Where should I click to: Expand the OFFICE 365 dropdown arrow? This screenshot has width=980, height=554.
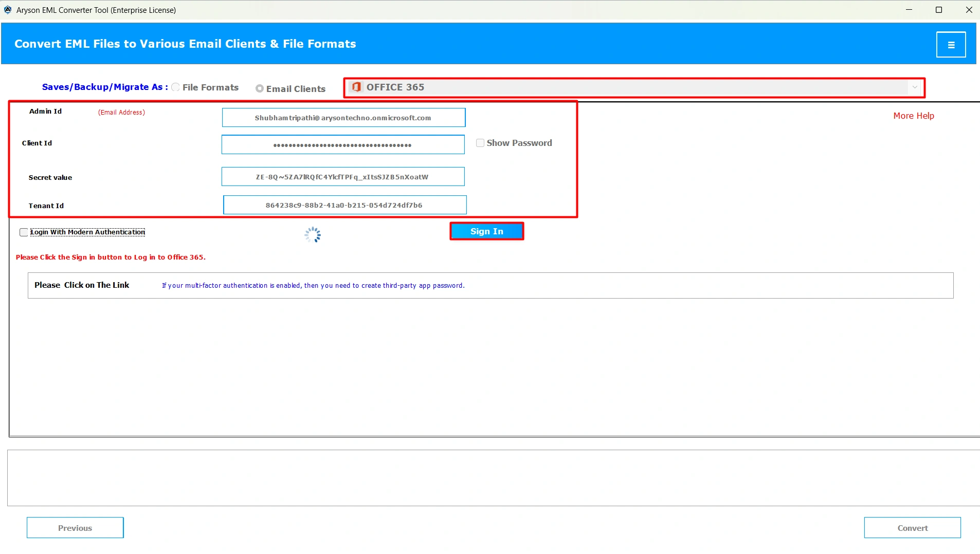point(915,87)
